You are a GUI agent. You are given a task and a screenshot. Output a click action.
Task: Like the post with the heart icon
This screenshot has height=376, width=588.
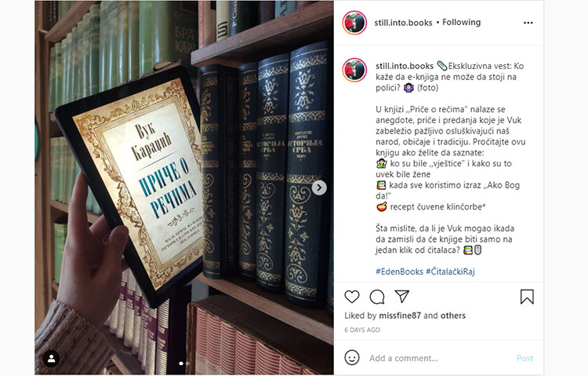pyautogui.click(x=352, y=297)
